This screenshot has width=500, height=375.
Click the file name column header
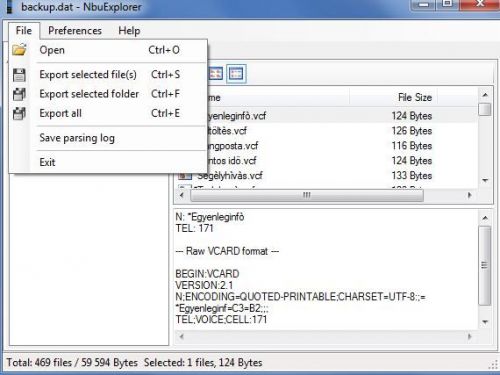tap(278, 97)
